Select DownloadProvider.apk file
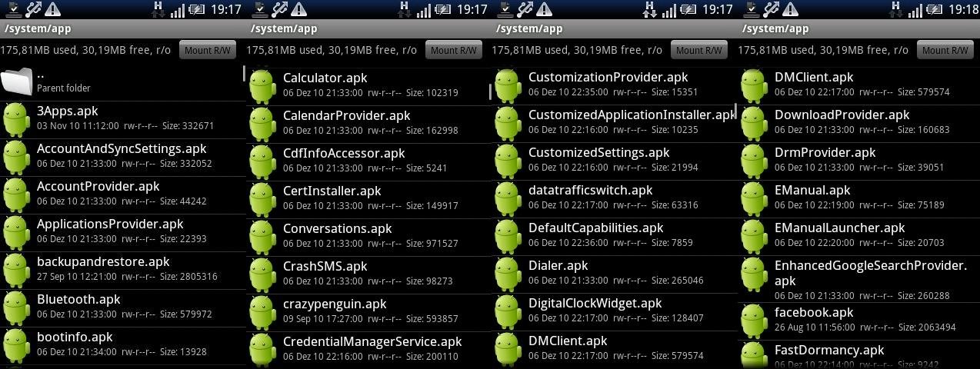The height and width of the screenshot is (369, 980). [858, 122]
